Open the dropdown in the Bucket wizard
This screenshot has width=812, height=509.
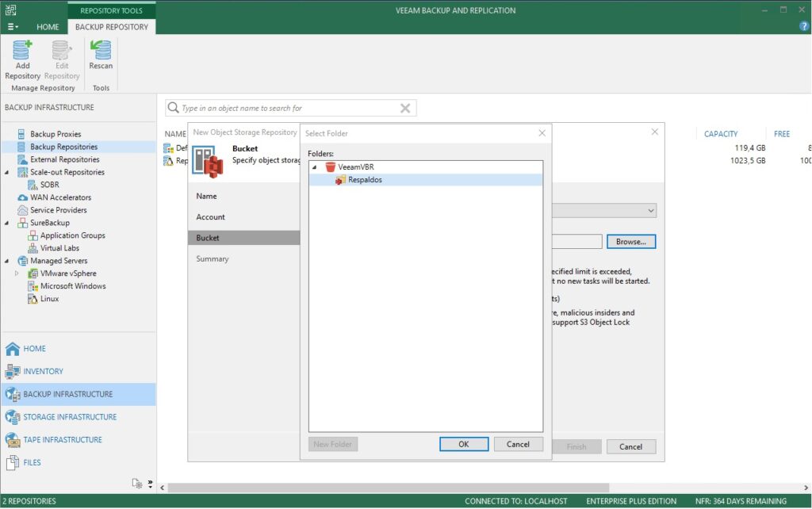coord(650,211)
